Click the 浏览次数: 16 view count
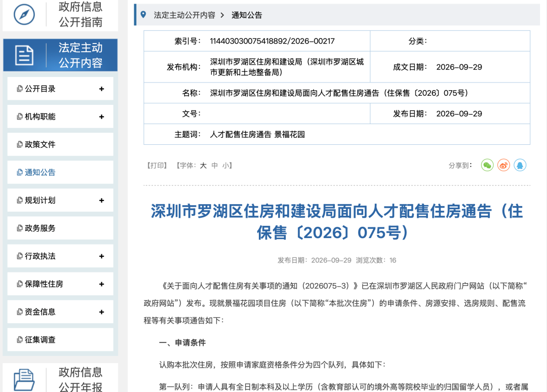Screen dimensions: 547x392 coord(376,260)
